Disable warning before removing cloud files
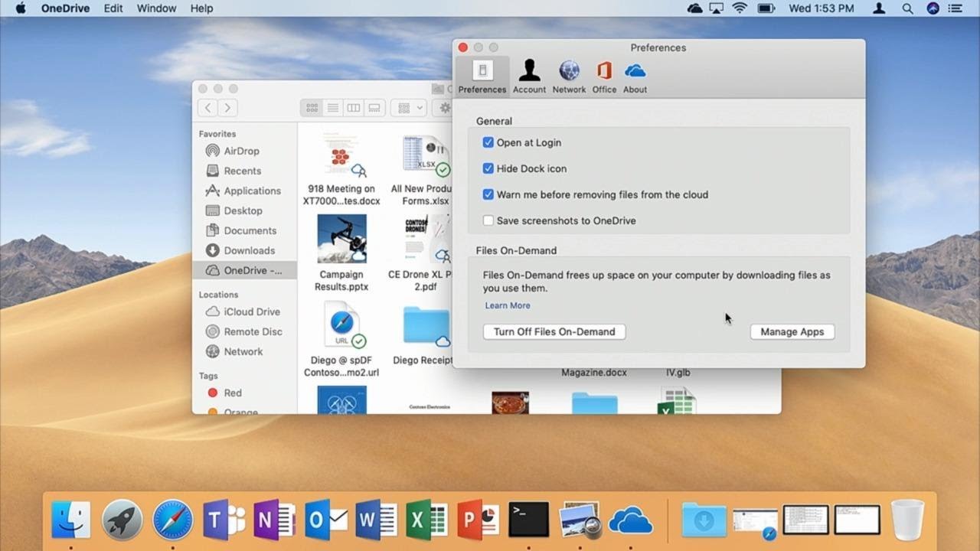The image size is (980, 551). tap(488, 194)
